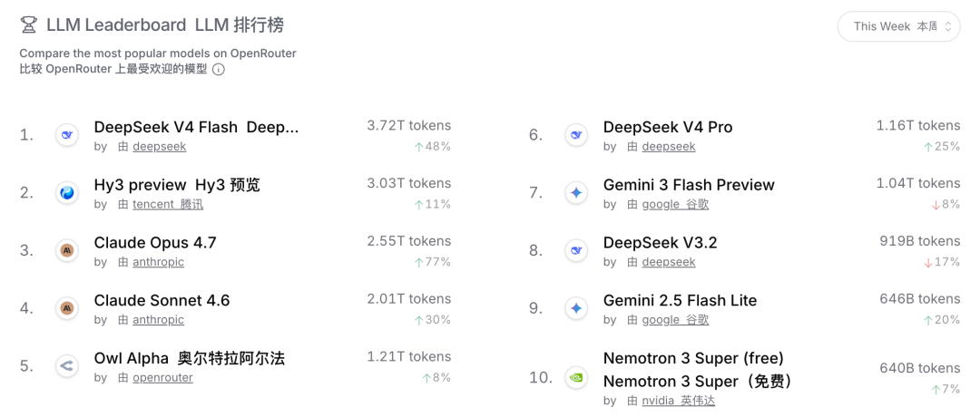980x417 pixels.
Task: Click the Owl Alpha OpenRouter icon
Action: [66, 366]
